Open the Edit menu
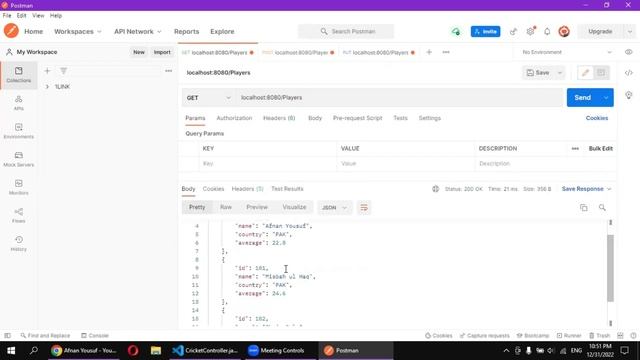 pos(22,16)
